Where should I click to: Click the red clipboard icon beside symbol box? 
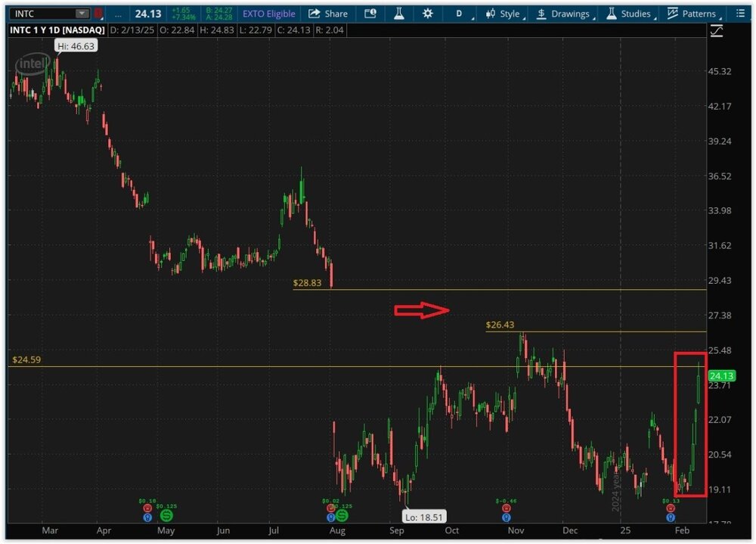coord(99,14)
